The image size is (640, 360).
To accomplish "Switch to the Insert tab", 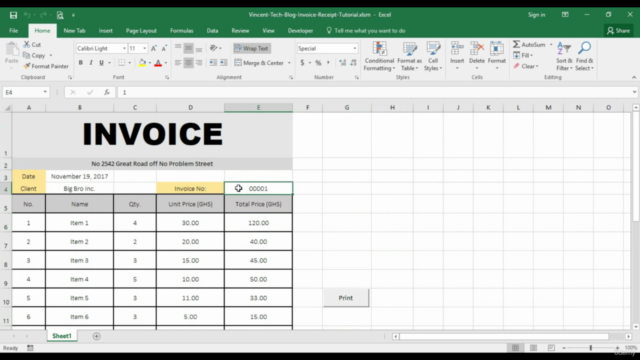I will tap(105, 31).
